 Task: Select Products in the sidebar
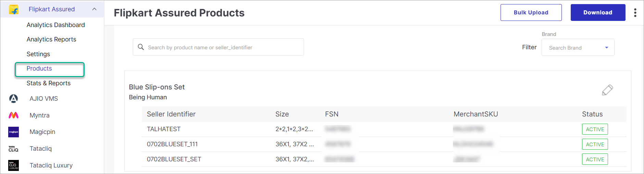point(39,69)
